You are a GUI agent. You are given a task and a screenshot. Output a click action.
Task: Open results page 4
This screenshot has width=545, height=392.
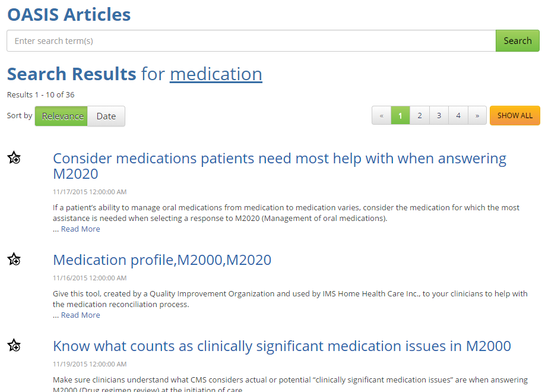point(458,116)
